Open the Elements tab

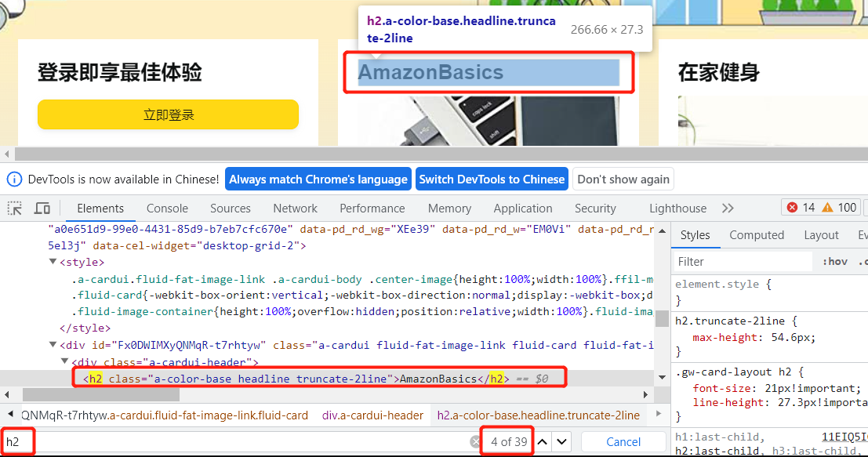coord(100,209)
